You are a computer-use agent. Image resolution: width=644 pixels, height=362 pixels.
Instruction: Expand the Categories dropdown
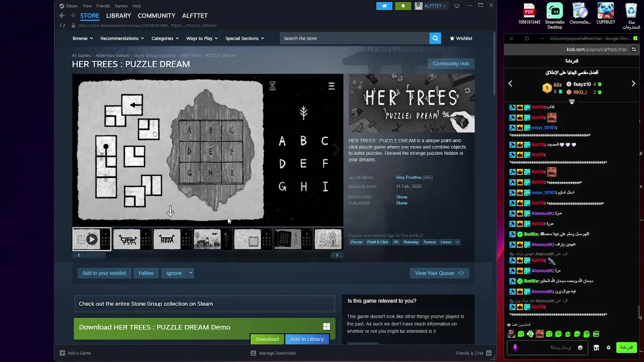[x=165, y=38]
